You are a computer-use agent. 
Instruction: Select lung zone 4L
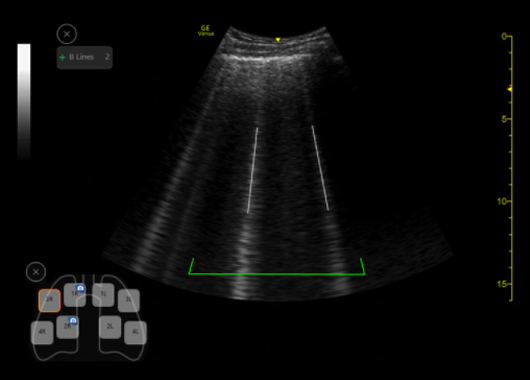point(135,332)
